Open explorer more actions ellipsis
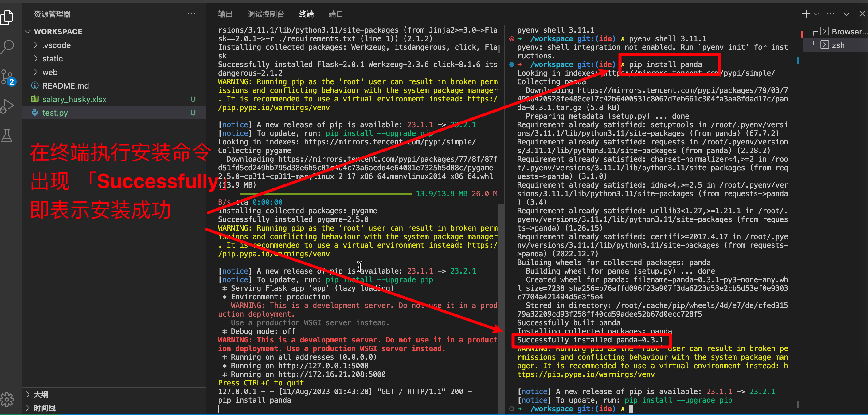This screenshot has width=868, height=415. pyautogui.click(x=191, y=14)
